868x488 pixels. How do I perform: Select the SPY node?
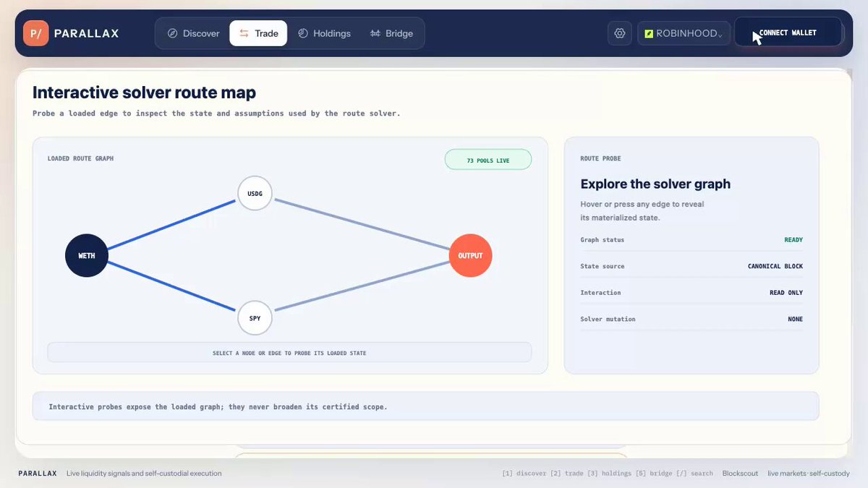click(255, 318)
